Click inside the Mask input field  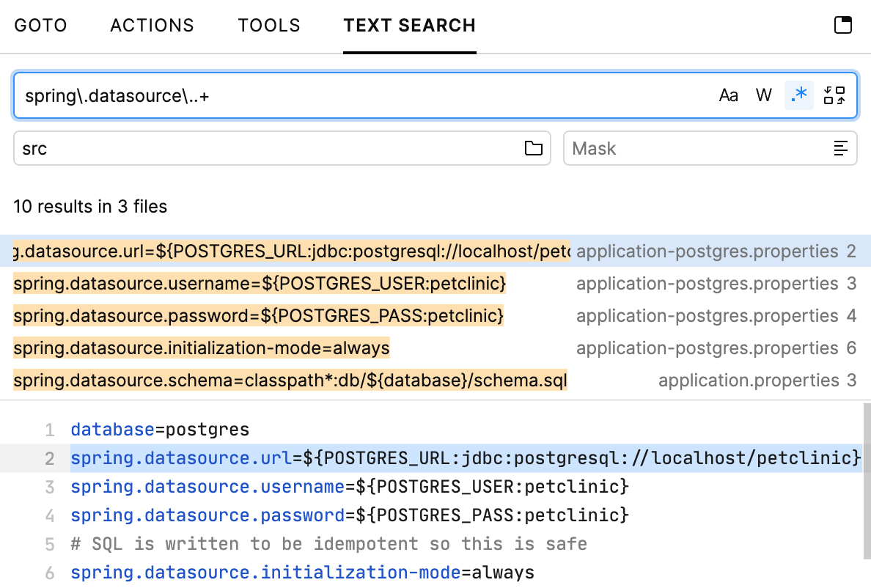660,148
